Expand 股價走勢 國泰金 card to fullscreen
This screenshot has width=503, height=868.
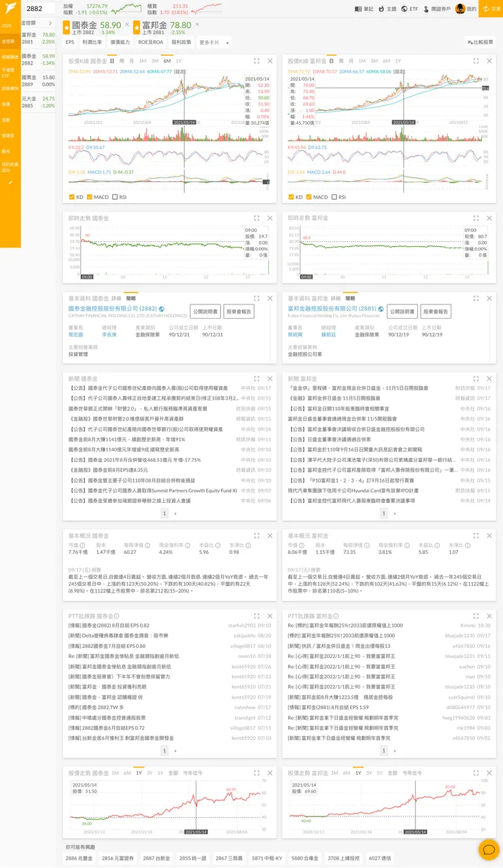click(256, 773)
